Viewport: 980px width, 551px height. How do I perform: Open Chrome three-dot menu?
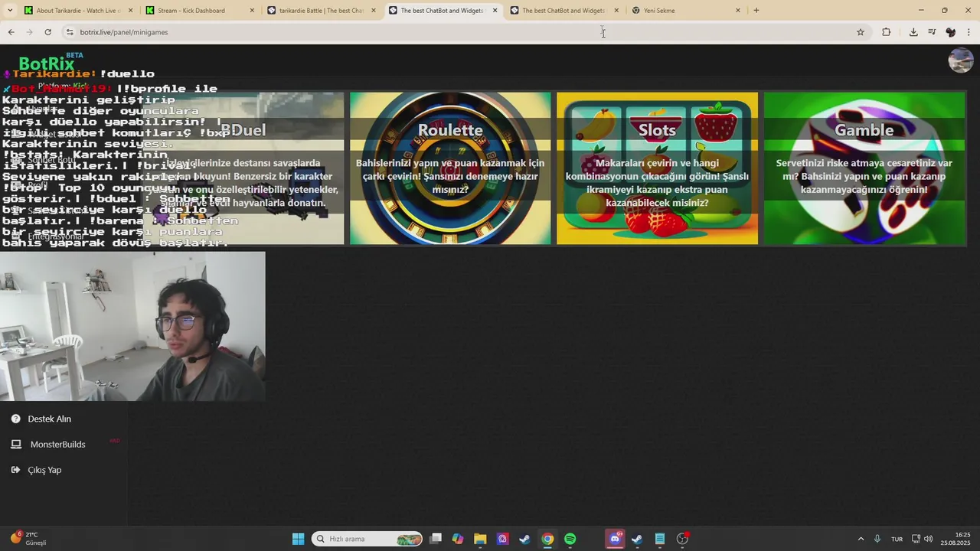969,32
